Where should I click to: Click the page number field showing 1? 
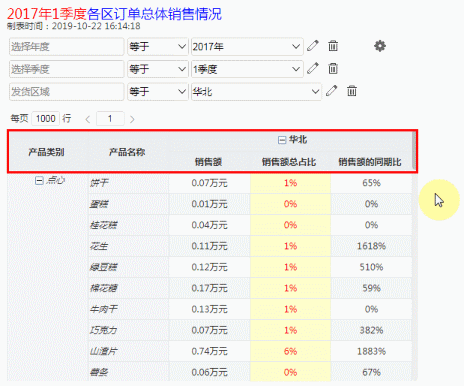pyautogui.click(x=110, y=119)
